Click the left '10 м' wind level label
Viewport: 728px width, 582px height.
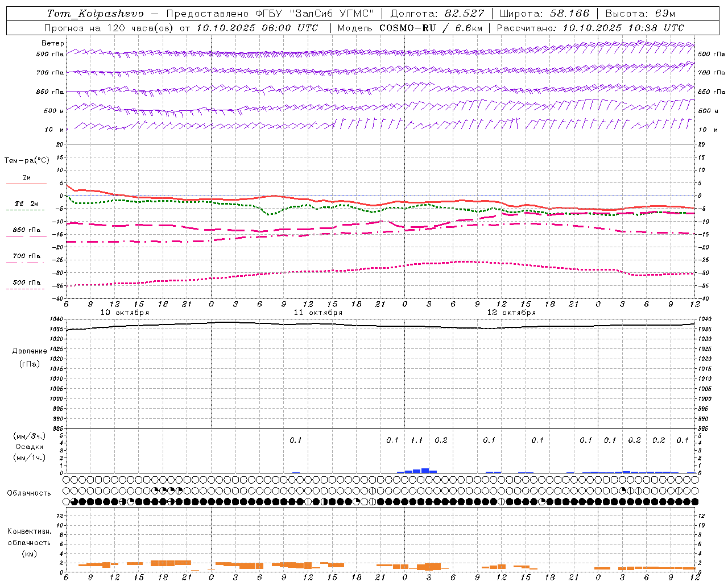55,130
